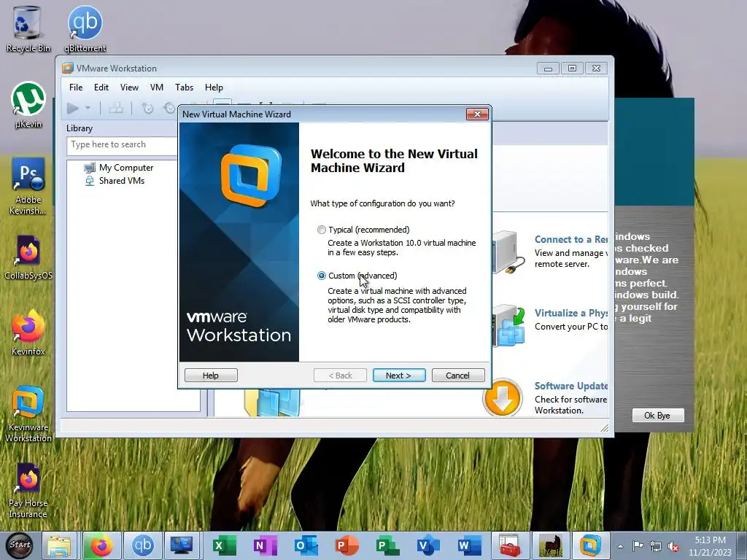Open the VM menu
Screen dimensions: 747x560
point(157,87)
